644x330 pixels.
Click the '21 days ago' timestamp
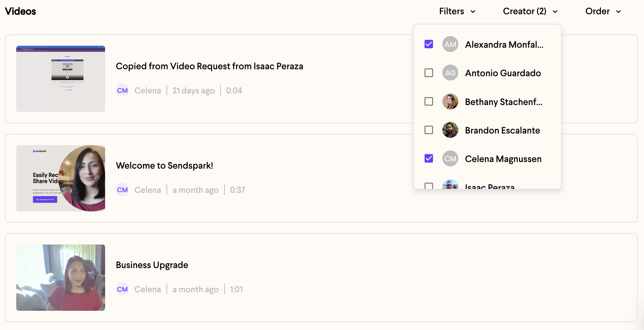[x=193, y=90]
